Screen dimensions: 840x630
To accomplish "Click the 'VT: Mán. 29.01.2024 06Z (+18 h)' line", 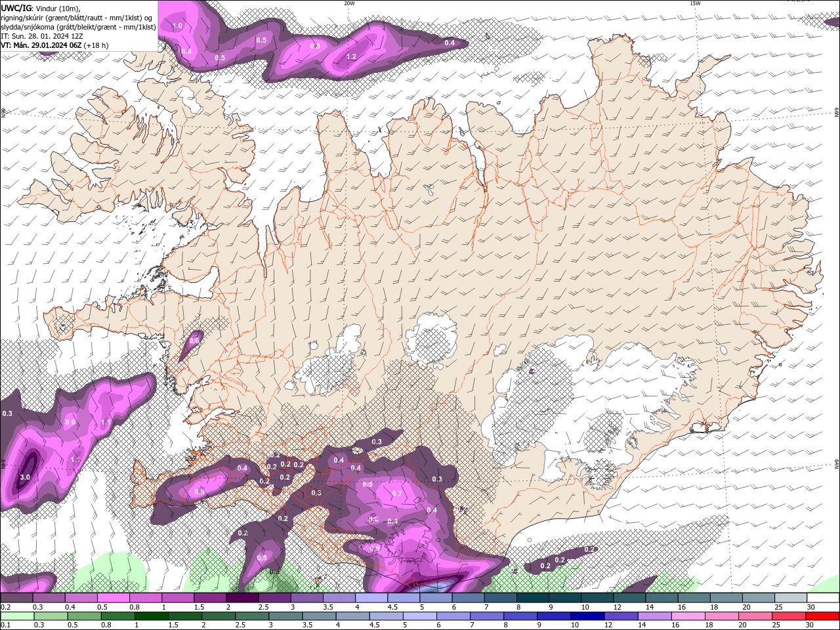I will [54, 45].
